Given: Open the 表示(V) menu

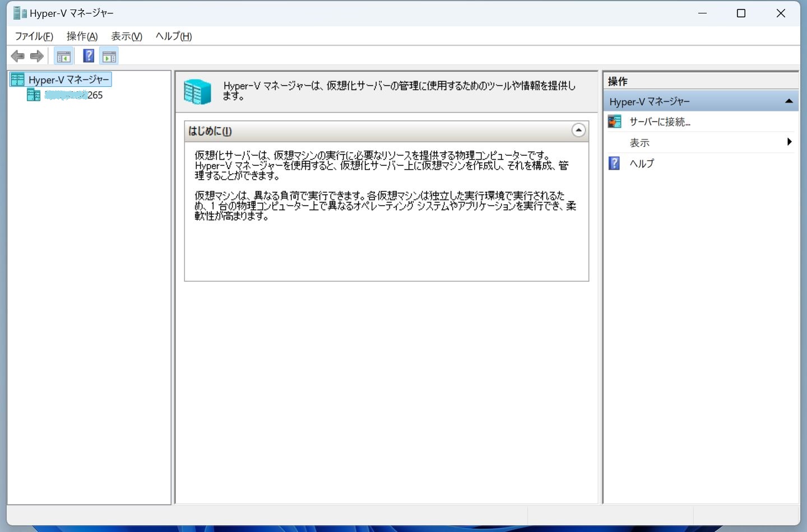Looking at the screenshot, I should (126, 36).
